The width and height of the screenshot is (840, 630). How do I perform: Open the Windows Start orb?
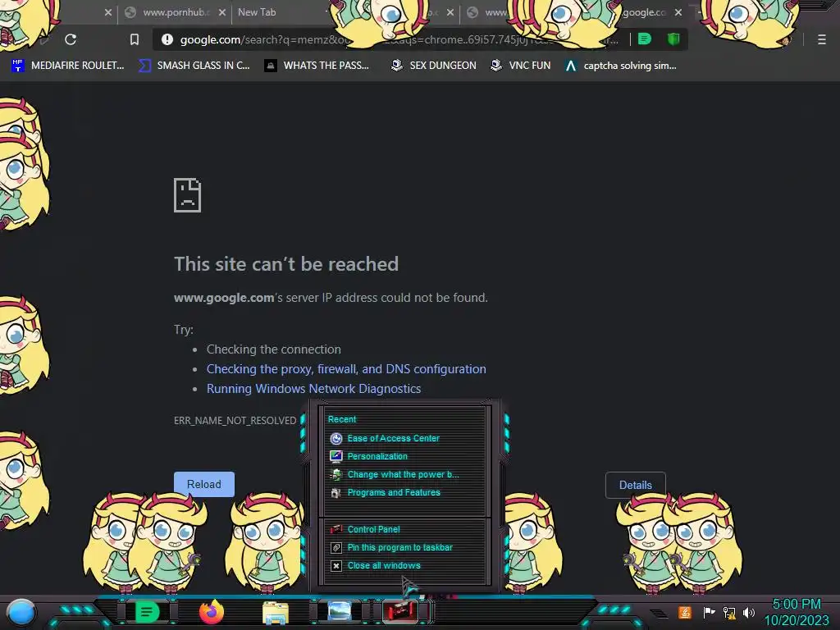[x=21, y=612]
